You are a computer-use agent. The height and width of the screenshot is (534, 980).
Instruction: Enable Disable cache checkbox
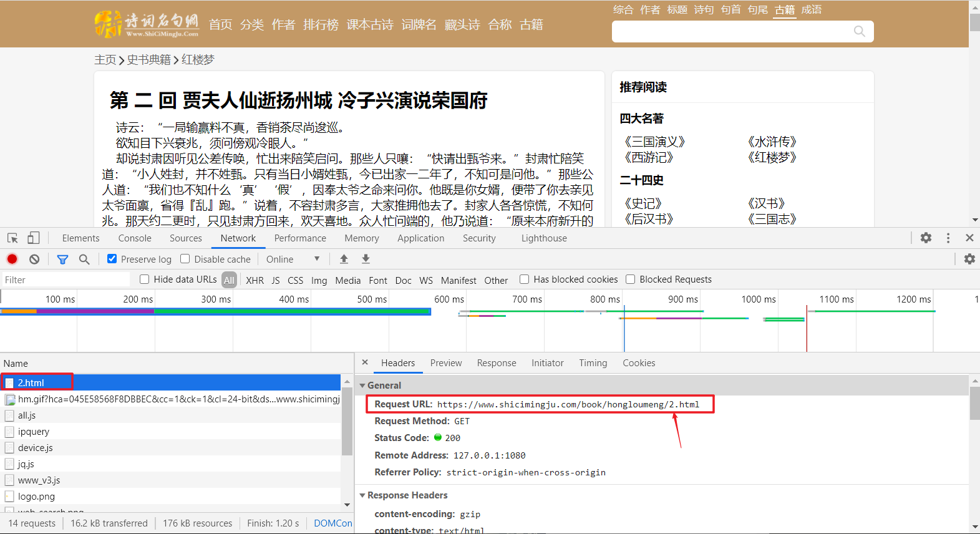[185, 259]
